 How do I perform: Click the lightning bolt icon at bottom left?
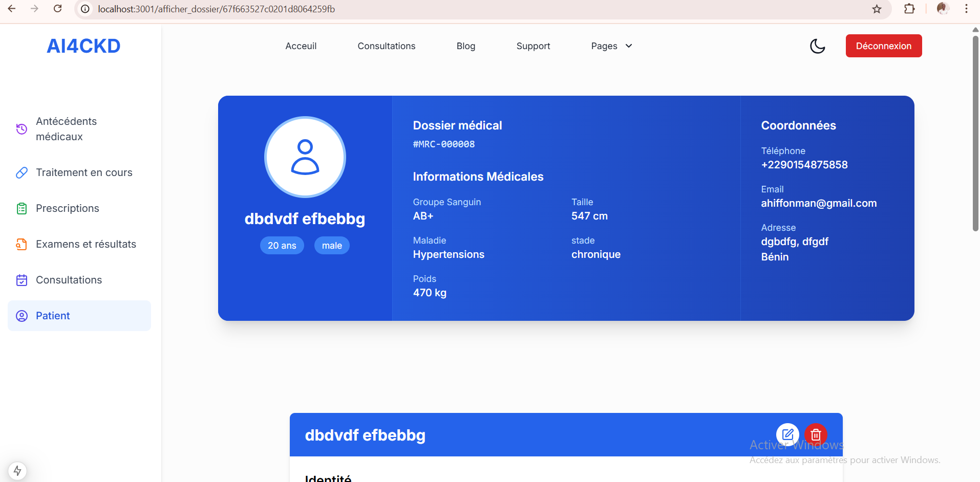click(x=17, y=470)
